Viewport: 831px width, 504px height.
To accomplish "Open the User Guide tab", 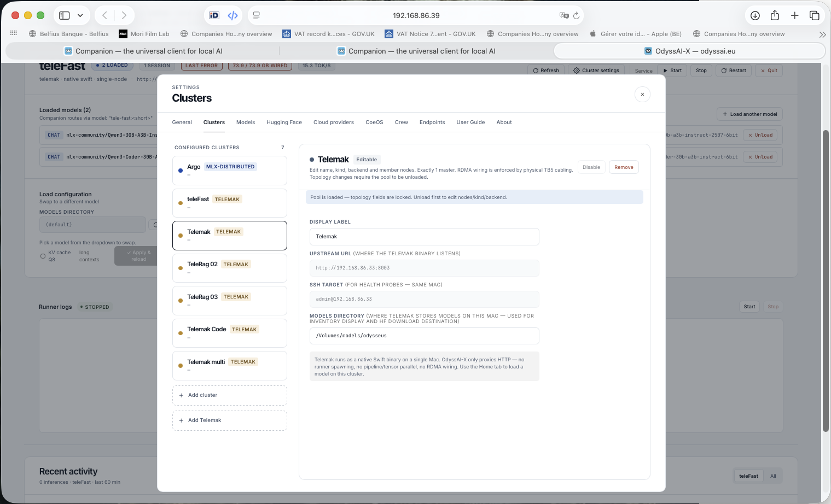I will click(470, 122).
